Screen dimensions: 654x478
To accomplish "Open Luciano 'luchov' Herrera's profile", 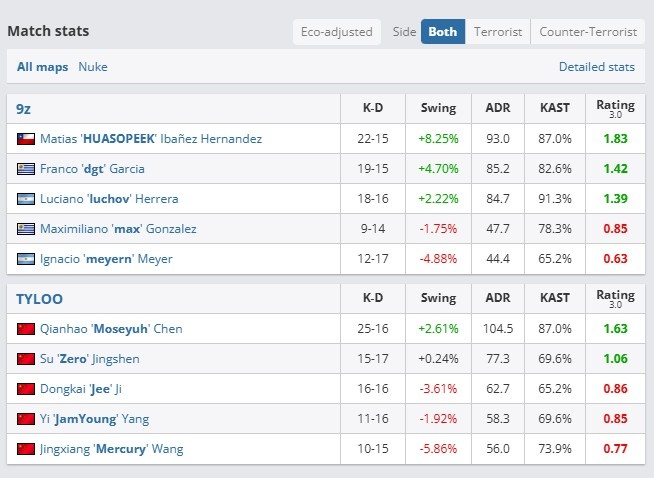I will [x=109, y=199].
